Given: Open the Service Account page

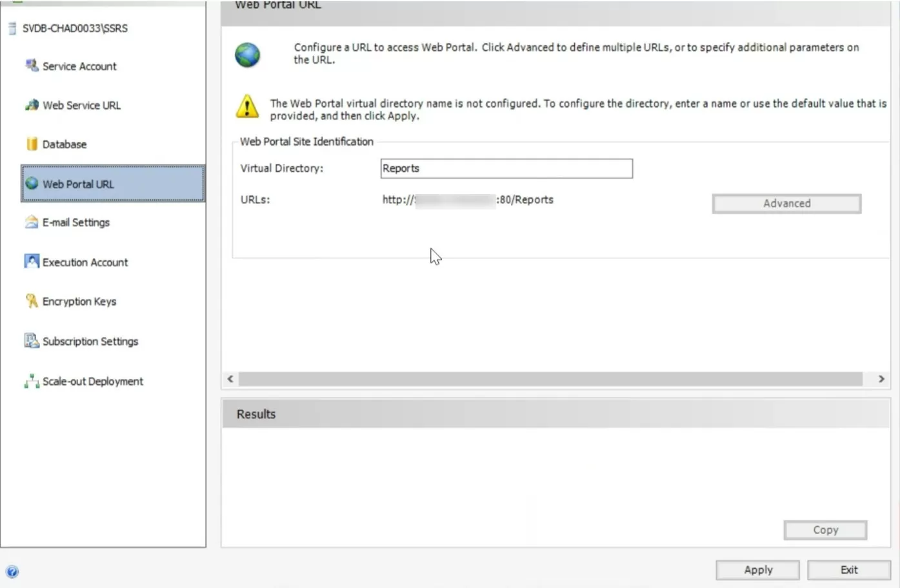Looking at the screenshot, I should click(x=79, y=66).
